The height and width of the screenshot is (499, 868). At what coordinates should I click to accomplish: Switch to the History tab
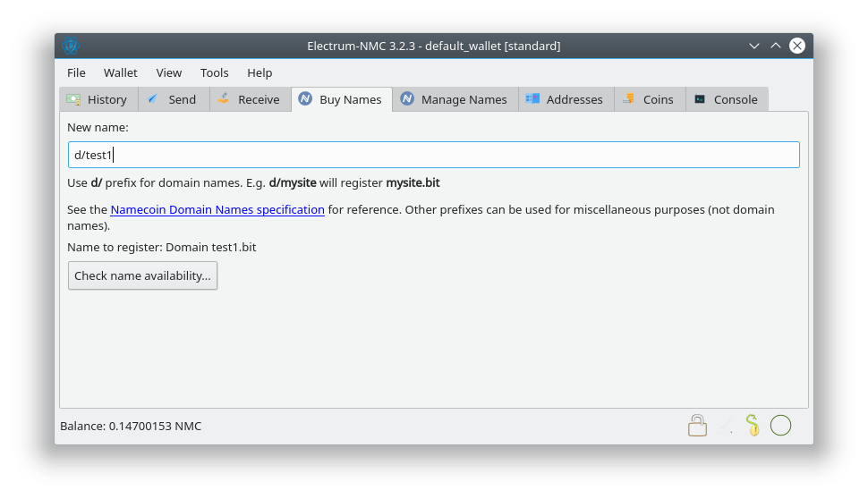(98, 99)
